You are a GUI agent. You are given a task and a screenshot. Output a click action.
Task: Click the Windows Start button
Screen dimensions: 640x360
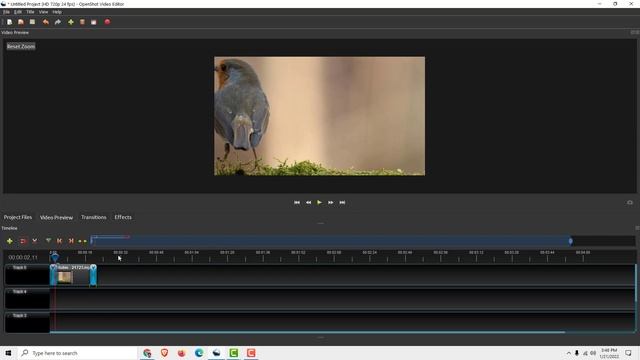click(8, 353)
